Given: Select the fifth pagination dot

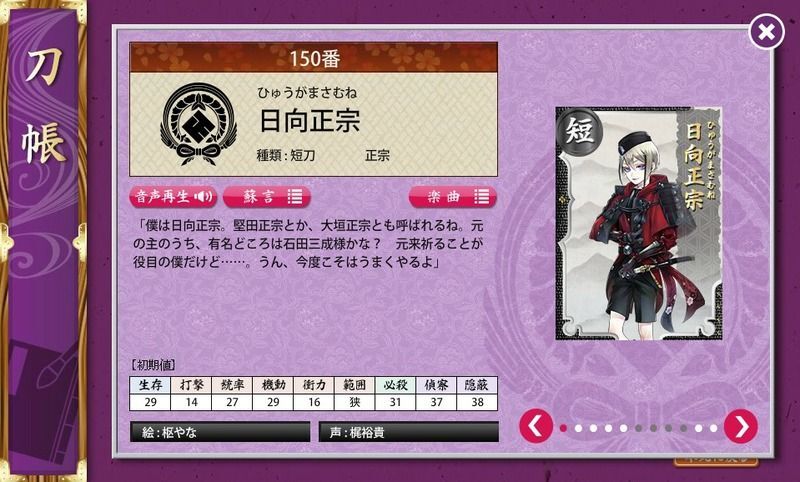Looking at the screenshot, I should tap(623, 428).
